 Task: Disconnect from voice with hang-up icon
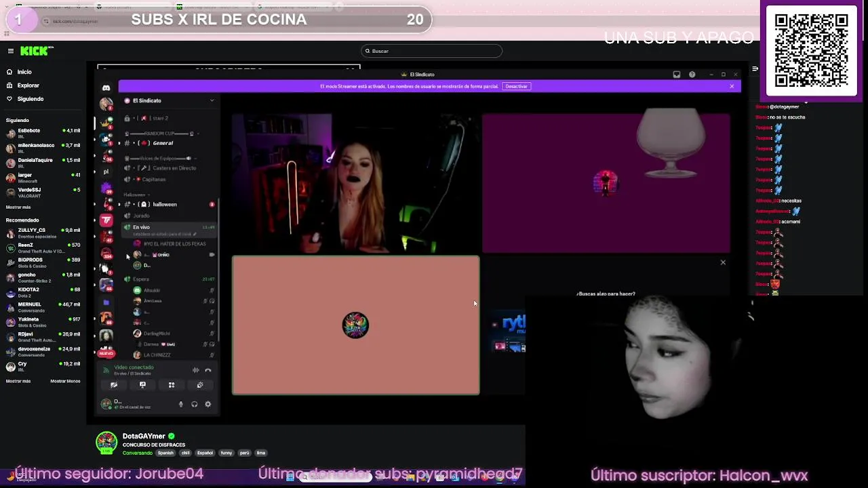pyautogui.click(x=208, y=370)
